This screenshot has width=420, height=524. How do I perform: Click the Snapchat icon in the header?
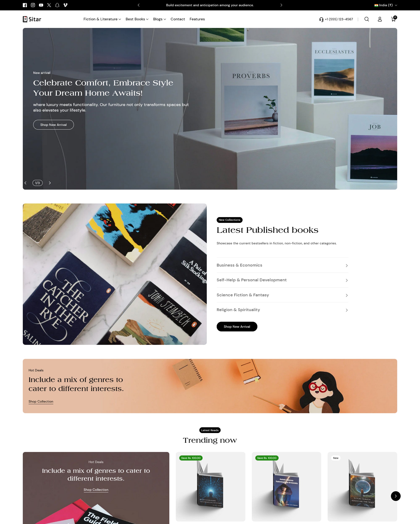pyautogui.click(x=57, y=5)
